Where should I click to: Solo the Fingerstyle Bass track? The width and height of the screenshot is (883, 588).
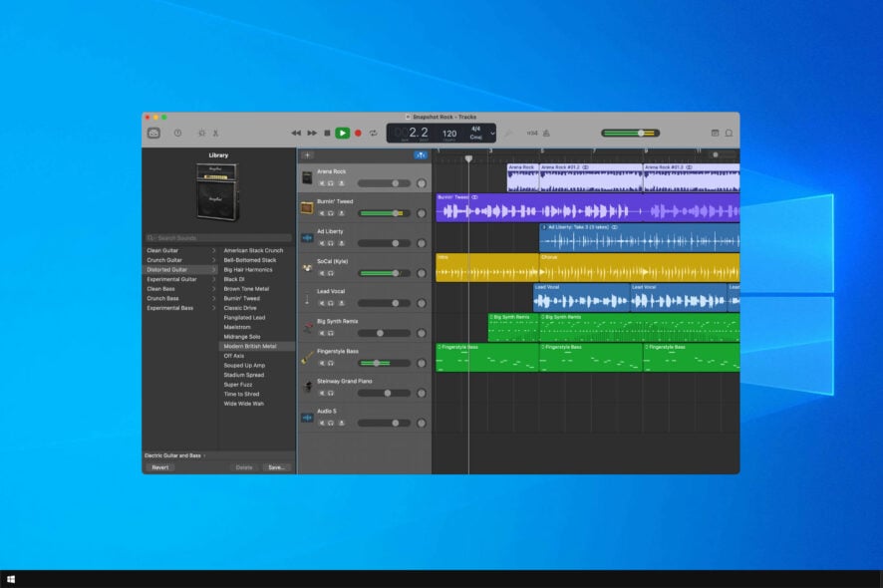pos(331,364)
